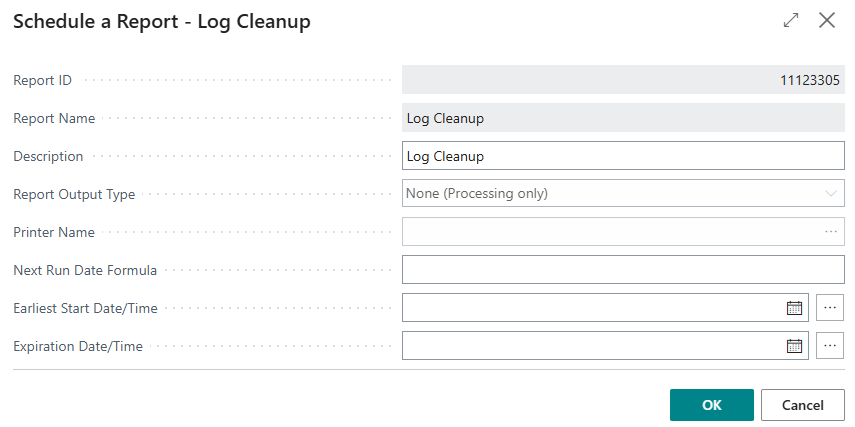The image size is (855, 427).
Task: Expand the Report Output Type dropdown arrow
Action: pos(831,194)
